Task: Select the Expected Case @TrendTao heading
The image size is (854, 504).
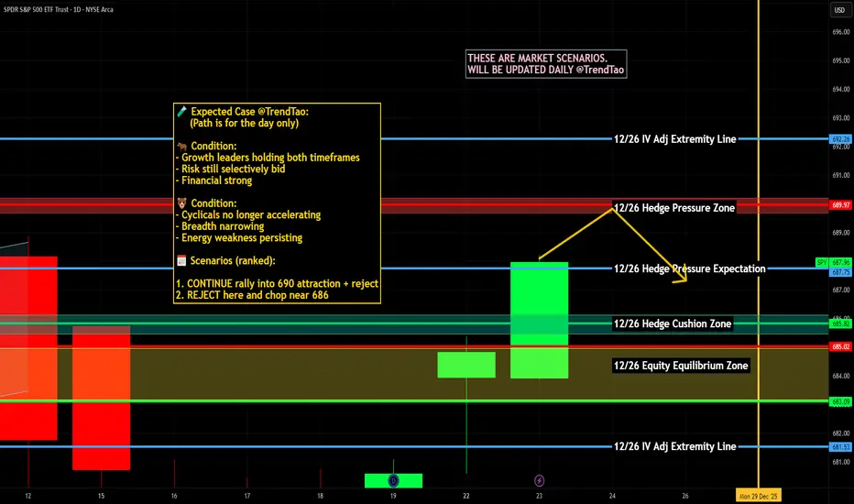Action: 249,112
